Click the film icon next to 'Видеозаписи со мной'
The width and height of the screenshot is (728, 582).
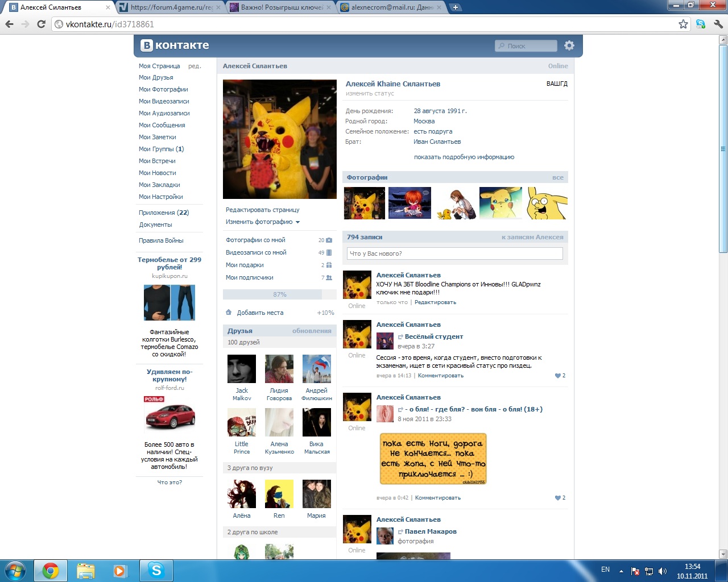(x=329, y=252)
